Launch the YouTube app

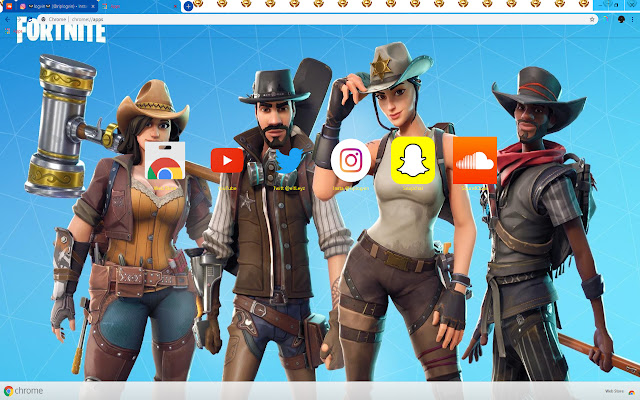(x=227, y=160)
